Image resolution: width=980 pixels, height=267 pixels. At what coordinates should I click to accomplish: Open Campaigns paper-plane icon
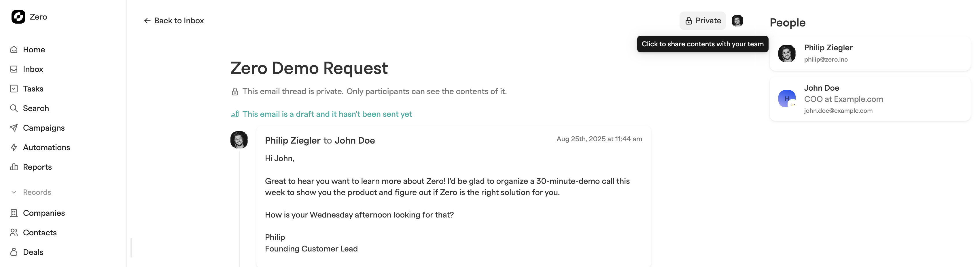[14, 128]
